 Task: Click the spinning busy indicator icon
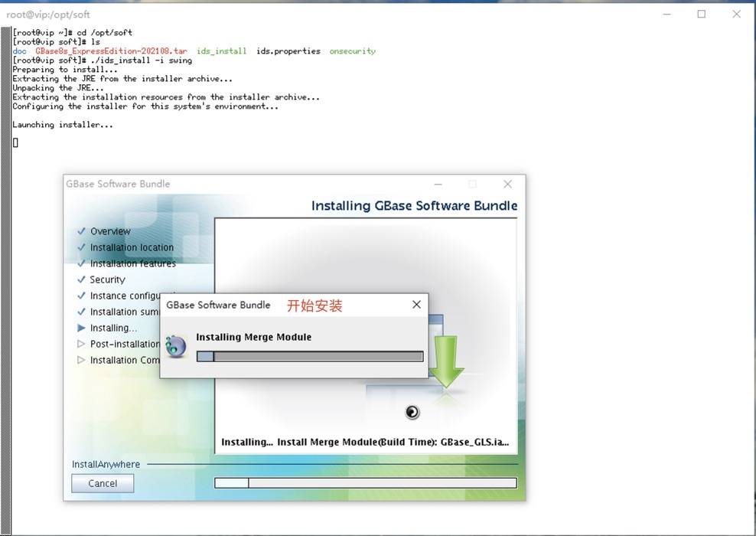(x=412, y=412)
